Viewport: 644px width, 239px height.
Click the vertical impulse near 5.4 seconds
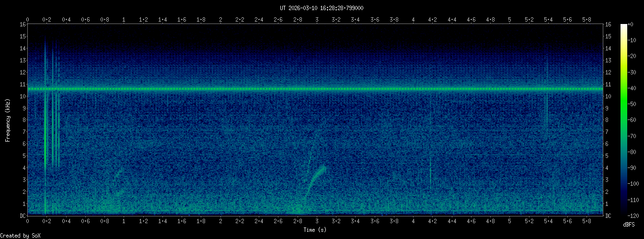click(546, 110)
